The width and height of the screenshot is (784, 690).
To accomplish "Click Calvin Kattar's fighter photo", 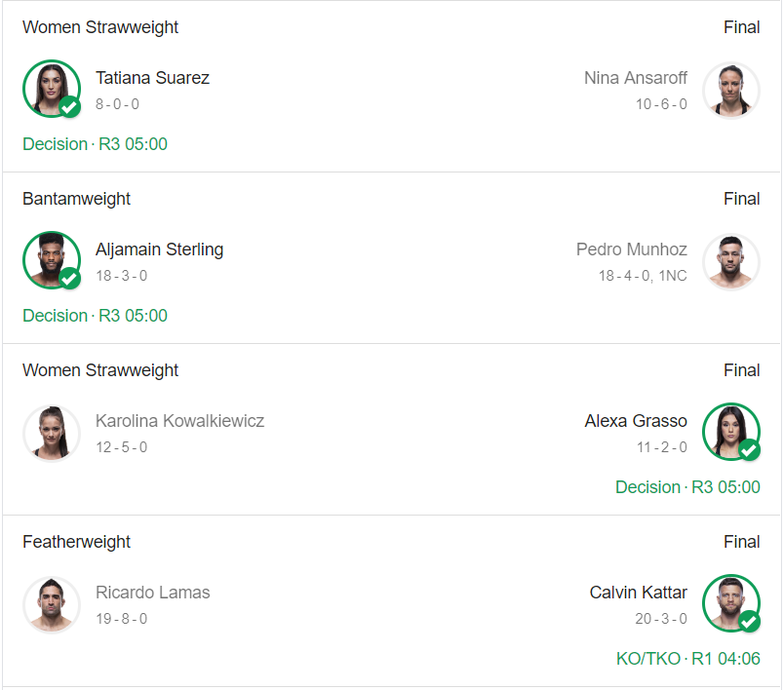I will [x=731, y=603].
